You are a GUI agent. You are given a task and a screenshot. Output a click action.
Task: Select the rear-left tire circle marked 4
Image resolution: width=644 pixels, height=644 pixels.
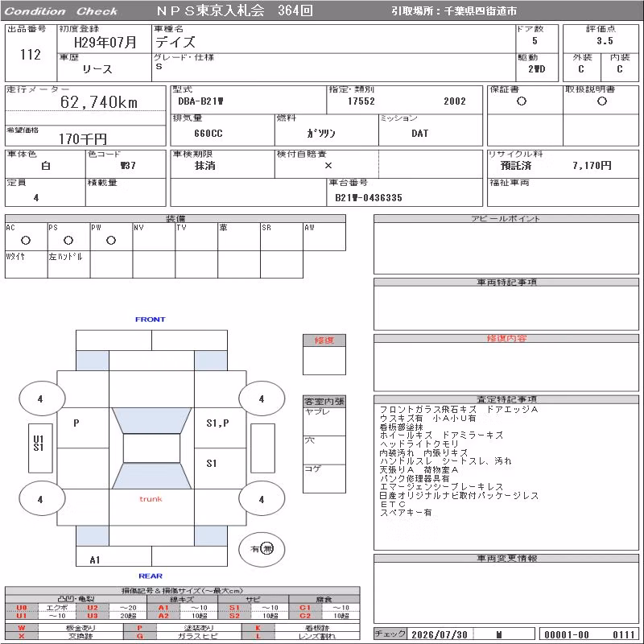(42, 499)
